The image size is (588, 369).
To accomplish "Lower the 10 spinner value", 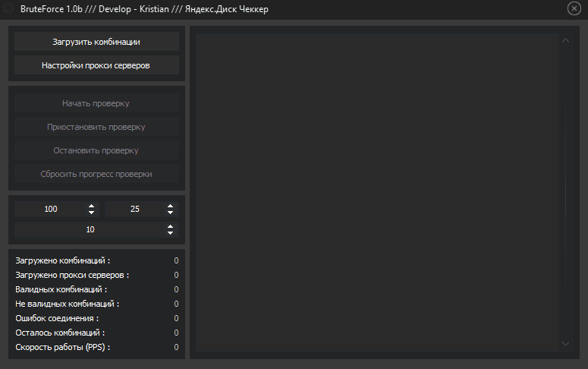I will [x=171, y=232].
